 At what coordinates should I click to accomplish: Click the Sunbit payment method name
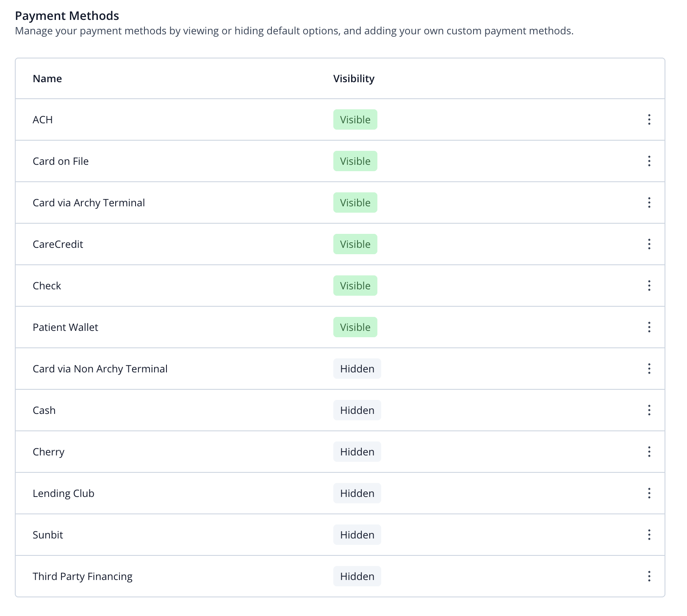pos(48,535)
